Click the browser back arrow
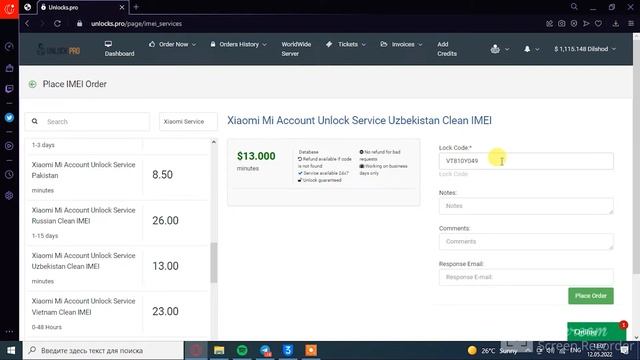 (x=27, y=24)
